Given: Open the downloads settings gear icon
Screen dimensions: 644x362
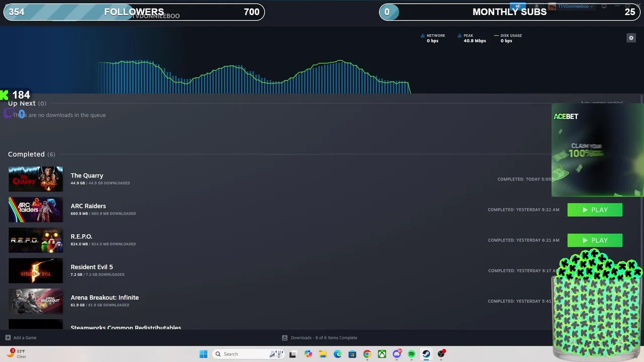Looking at the screenshot, I should click(x=631, y=38).
